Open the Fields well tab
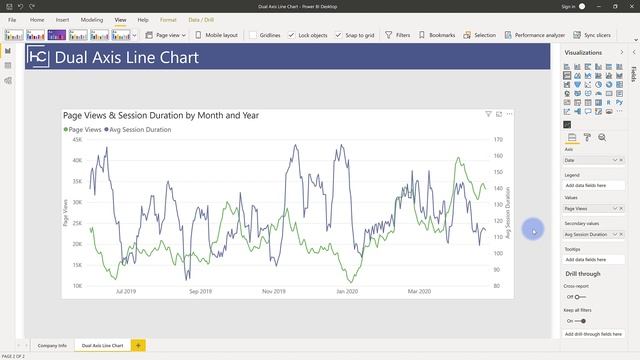The image size is (640, 360). point(572,138)
